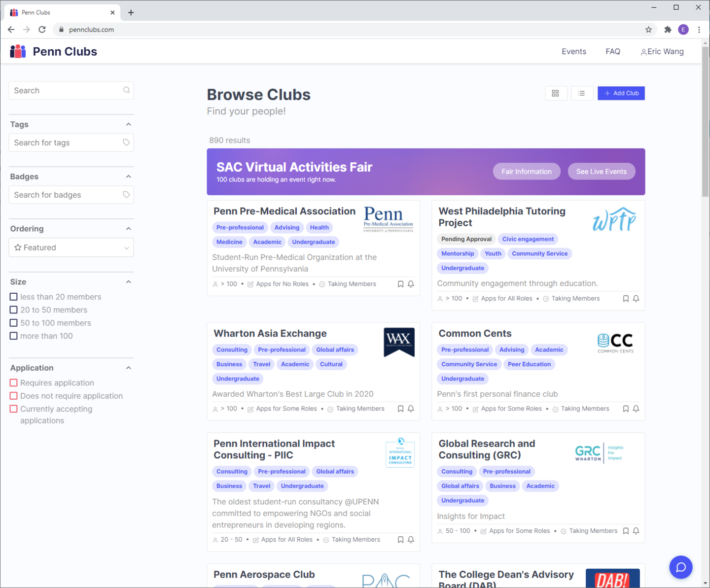Check Requires application filter
Viewport: 710px width, 588px height.
14,383
